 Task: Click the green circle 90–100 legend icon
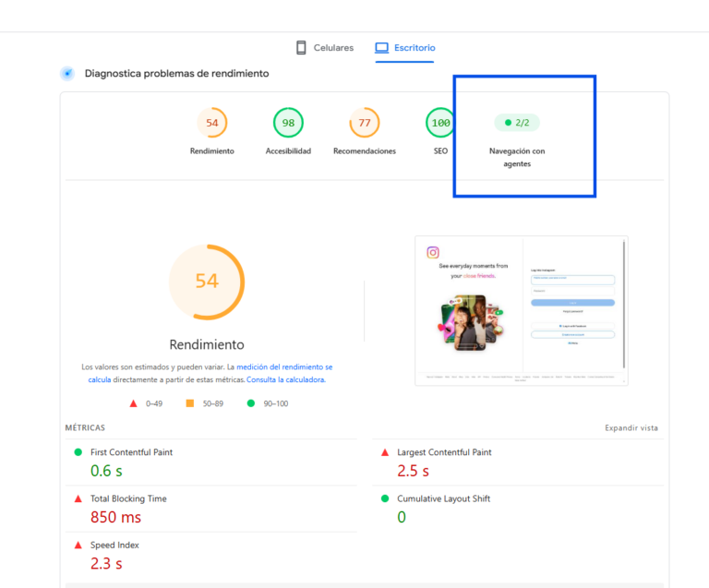tap(251, 403)
